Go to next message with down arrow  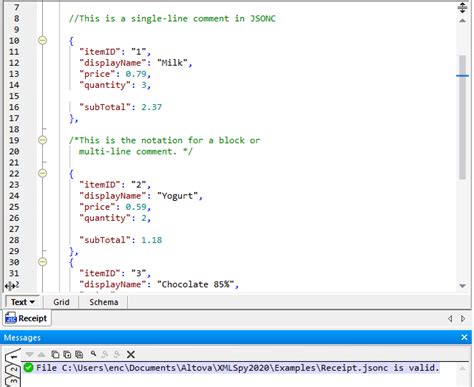click(30, 354)
